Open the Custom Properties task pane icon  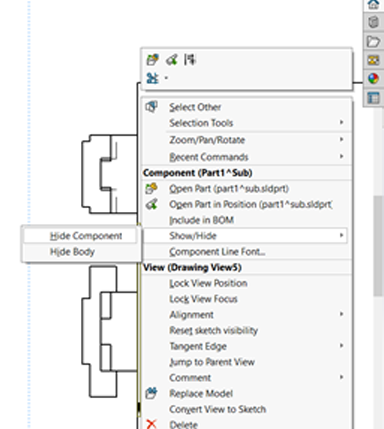point(373,98)
